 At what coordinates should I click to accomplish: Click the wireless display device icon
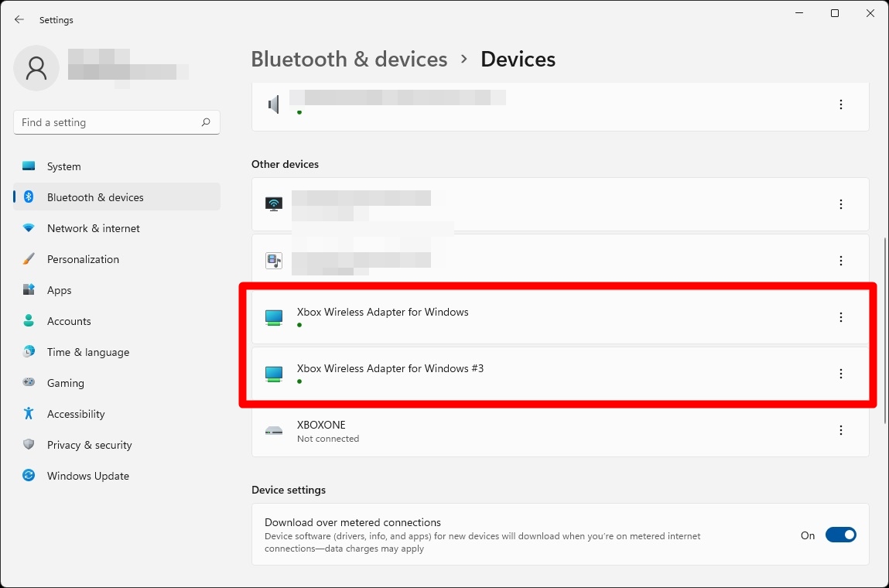274,204
